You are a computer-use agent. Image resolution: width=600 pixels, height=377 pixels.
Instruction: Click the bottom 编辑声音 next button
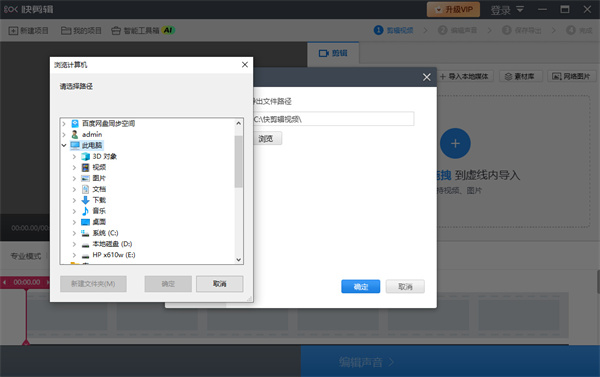pyautogui.click(x=450, y=361)
